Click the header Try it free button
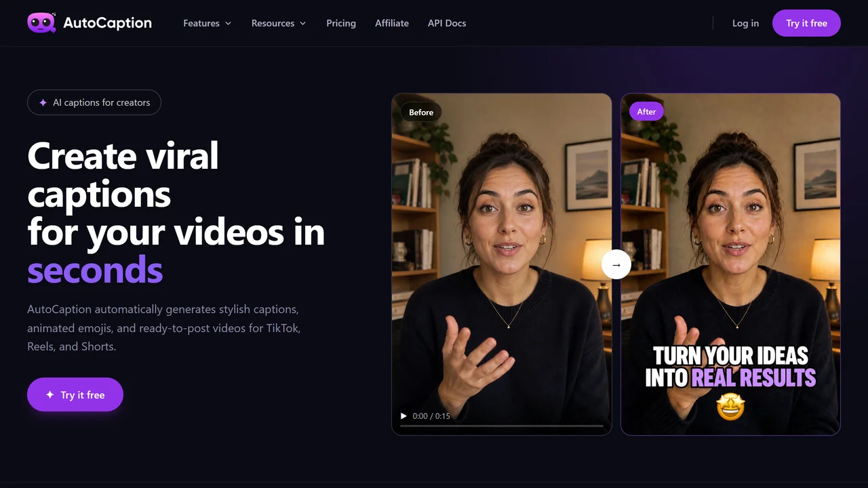This screenshot has width=868, height=488. point(806,23)
